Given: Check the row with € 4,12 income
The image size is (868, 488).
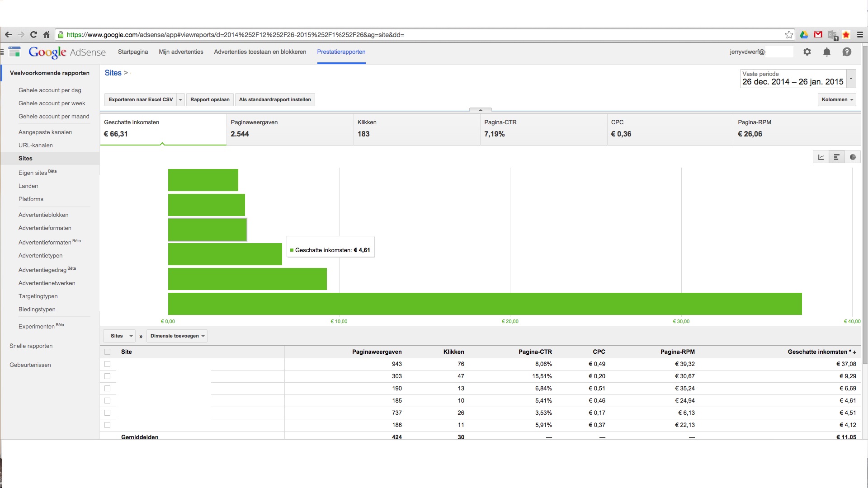Looking at the screenshot, I should pos(107,425).
